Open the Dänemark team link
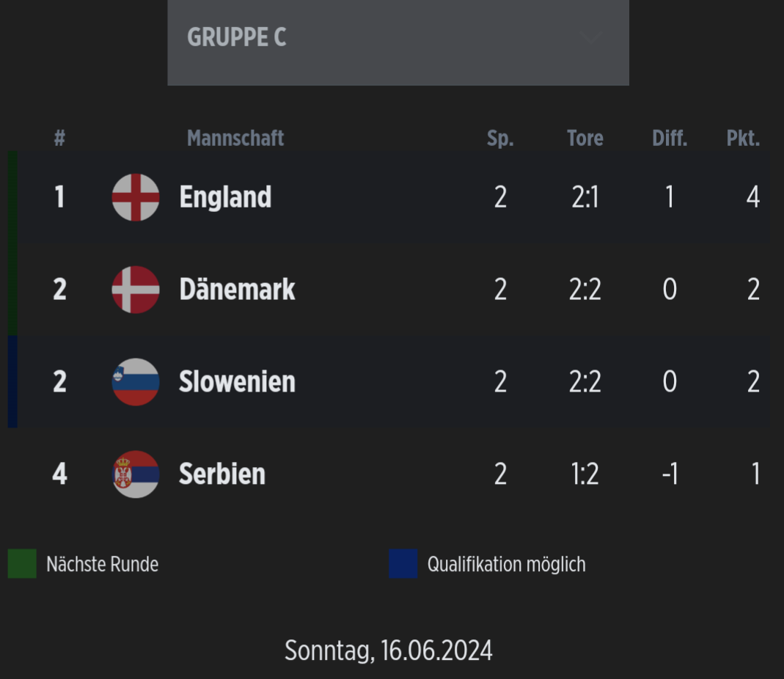 coord(237,289)
